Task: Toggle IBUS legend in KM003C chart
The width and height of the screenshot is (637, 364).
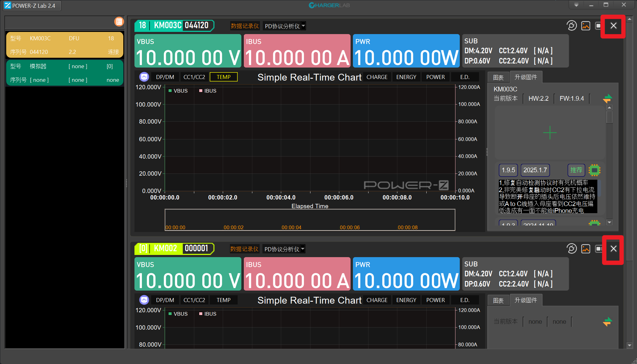Action: [x=208, y=91]
